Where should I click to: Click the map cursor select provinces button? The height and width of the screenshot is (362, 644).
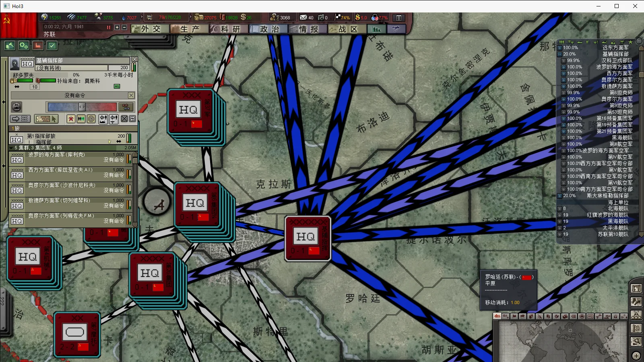pos(46,119)
